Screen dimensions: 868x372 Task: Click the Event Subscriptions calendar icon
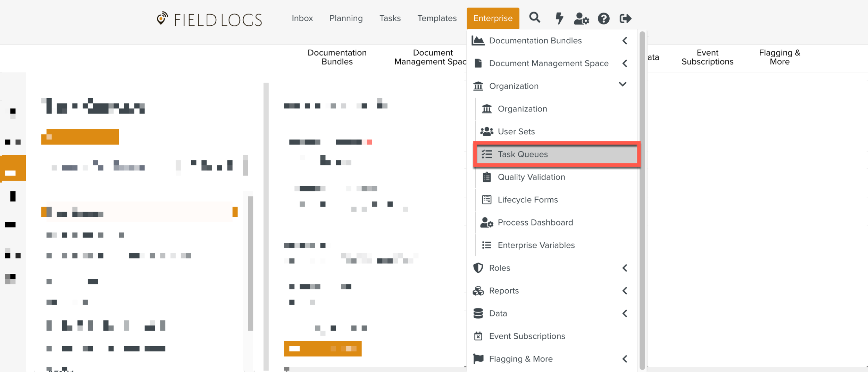click(x=478, y=336)
